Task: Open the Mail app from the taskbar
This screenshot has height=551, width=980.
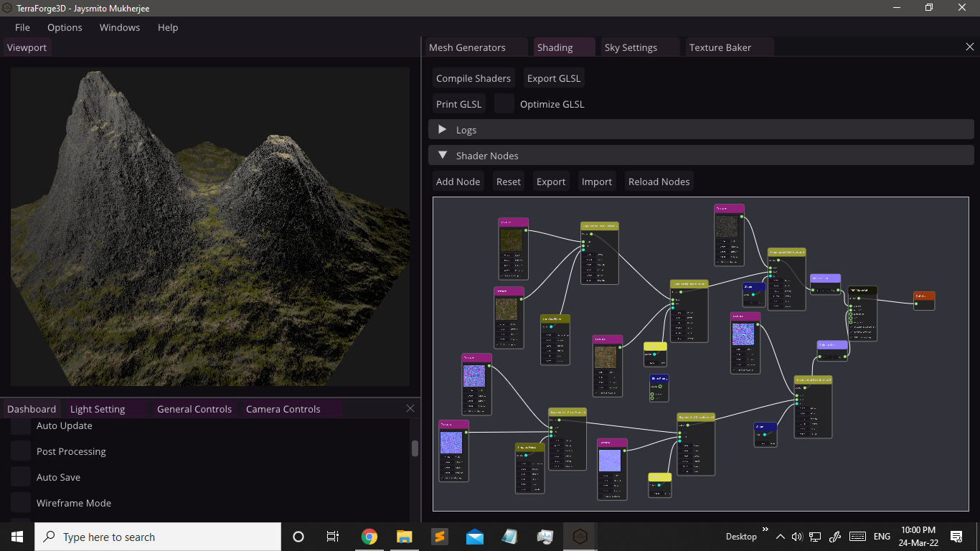Action: tap(474, 537)
